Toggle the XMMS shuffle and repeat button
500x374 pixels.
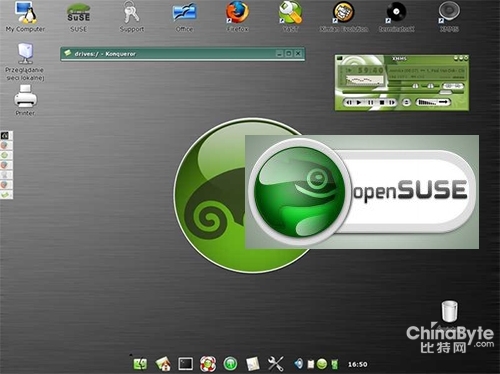(x=434, y=103)
